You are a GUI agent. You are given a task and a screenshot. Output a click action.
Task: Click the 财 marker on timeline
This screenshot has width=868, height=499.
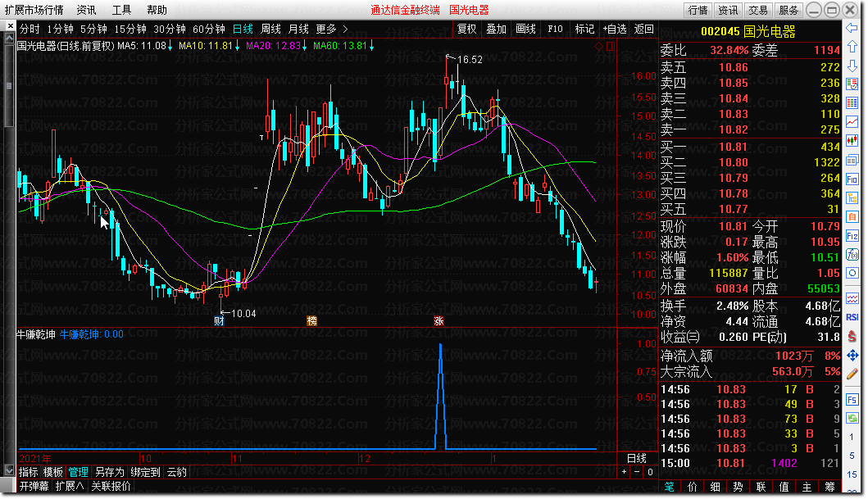pyautogui.click(x=219, y=321)
